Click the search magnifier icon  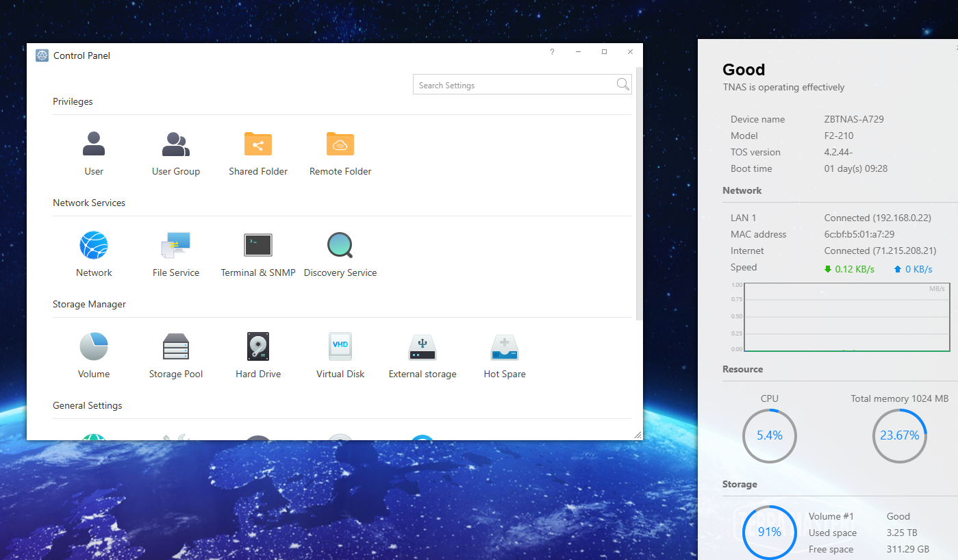pos(622,84)
